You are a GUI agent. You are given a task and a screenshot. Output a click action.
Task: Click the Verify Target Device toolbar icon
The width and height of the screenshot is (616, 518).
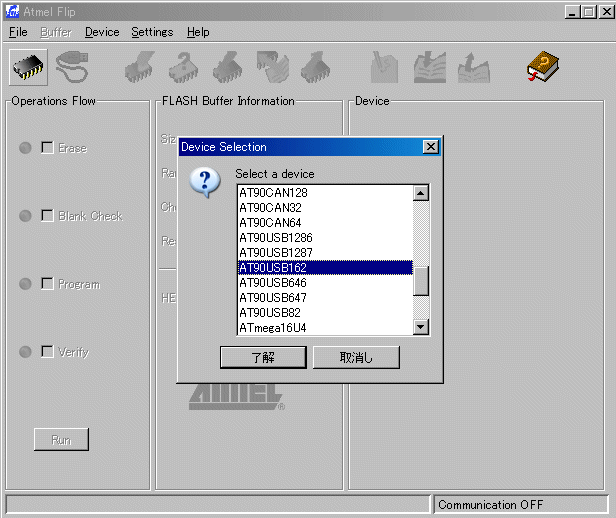point(272,67)
